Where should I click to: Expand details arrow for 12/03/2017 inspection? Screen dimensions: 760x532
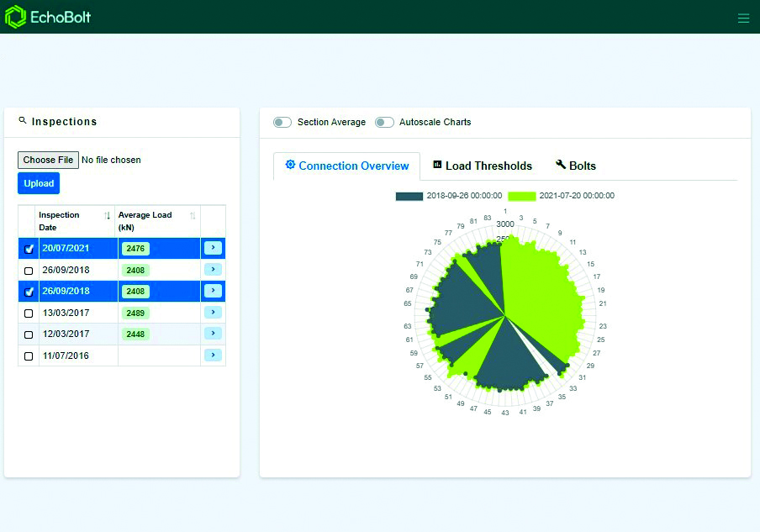point(213,334)
